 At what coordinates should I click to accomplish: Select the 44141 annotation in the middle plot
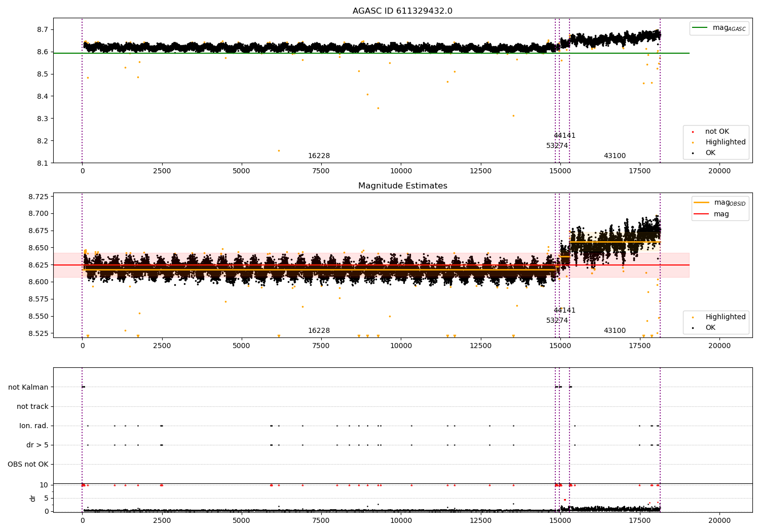tap(564, 311)
